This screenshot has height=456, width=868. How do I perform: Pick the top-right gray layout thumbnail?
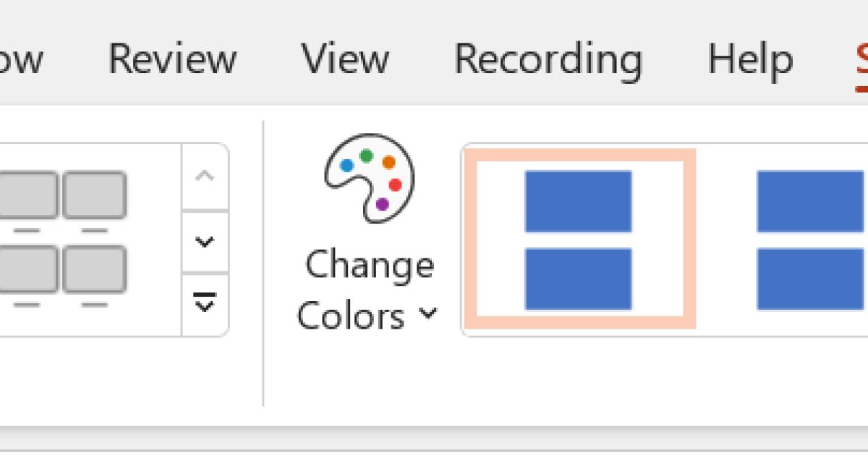[x=94, y=195]
